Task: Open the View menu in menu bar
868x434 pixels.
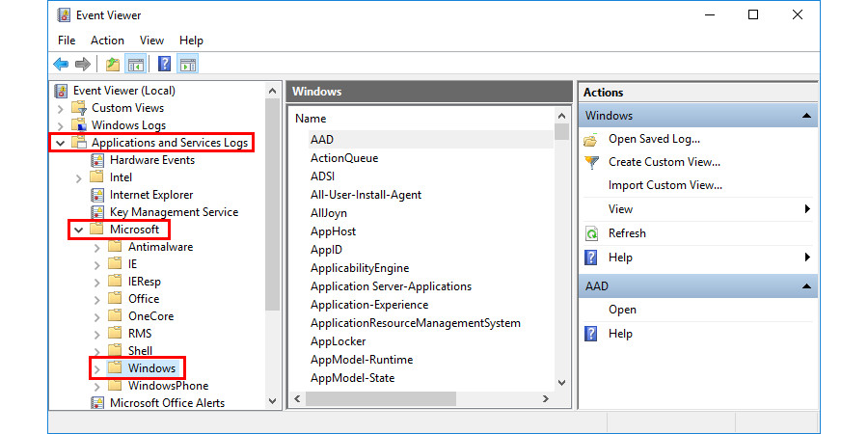Action: pyautogui.click(x=151, y=41)
